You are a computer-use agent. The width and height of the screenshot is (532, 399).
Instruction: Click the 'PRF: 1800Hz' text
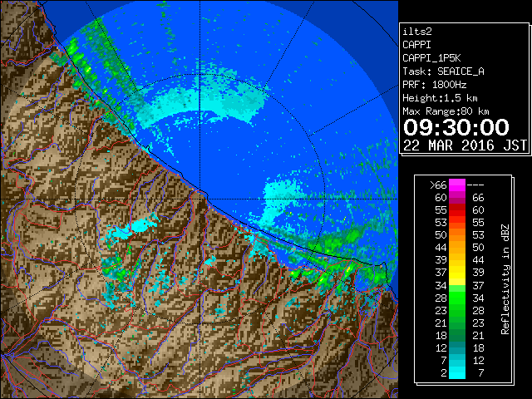pyautogui.click(x=434, y=85)
